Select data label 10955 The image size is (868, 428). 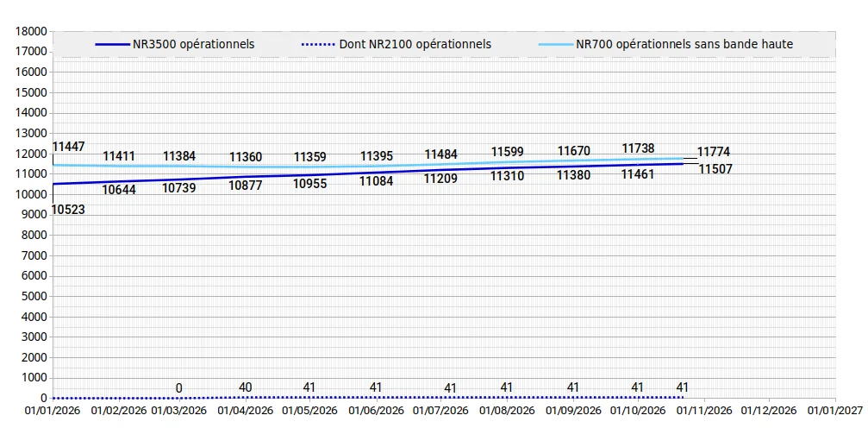(x=310, y=184)
